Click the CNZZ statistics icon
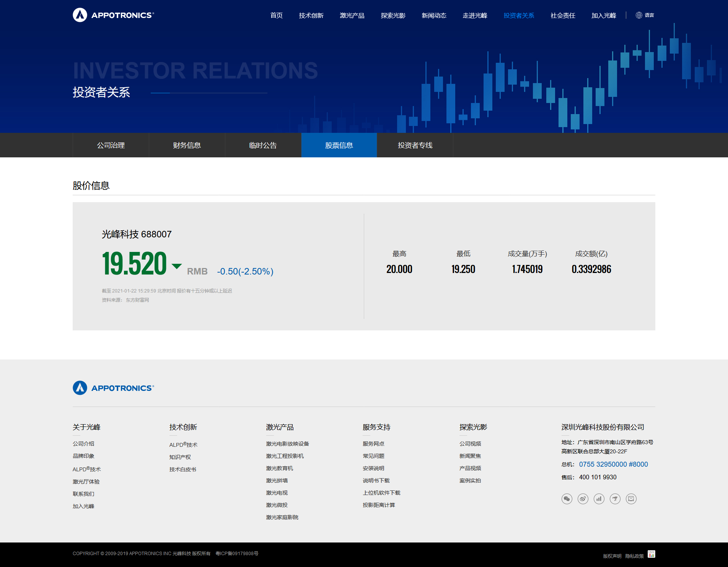This screenshot has height=567, width=728. tap(651, 554)
